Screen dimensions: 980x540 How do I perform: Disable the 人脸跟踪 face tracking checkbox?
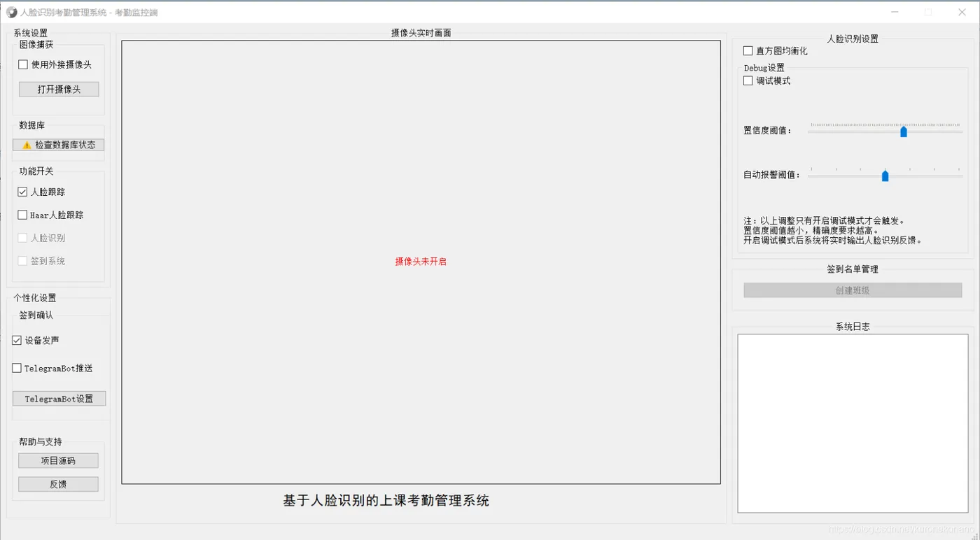pos(22,191)
